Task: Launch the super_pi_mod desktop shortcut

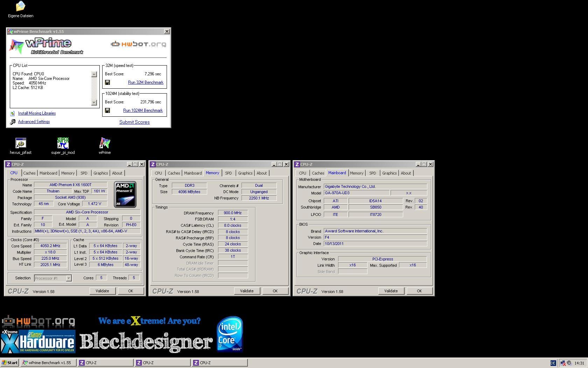Action: tap(63, 146)
